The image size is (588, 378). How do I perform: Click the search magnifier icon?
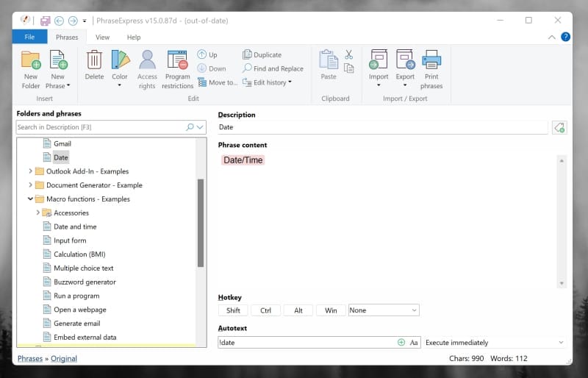[x=190, y=127]
